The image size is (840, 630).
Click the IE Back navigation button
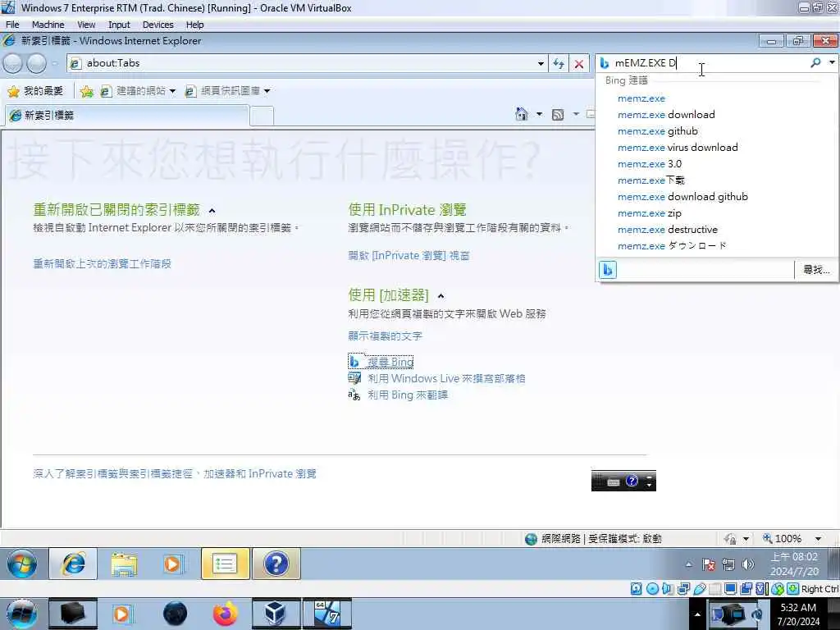[x=12, y=64]
